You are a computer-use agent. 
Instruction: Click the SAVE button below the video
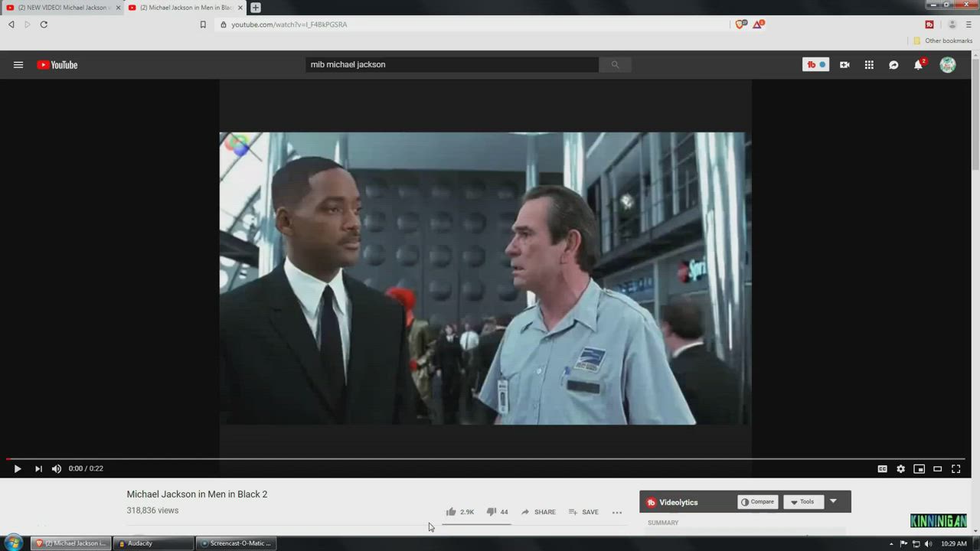click(x=583, y=512)
